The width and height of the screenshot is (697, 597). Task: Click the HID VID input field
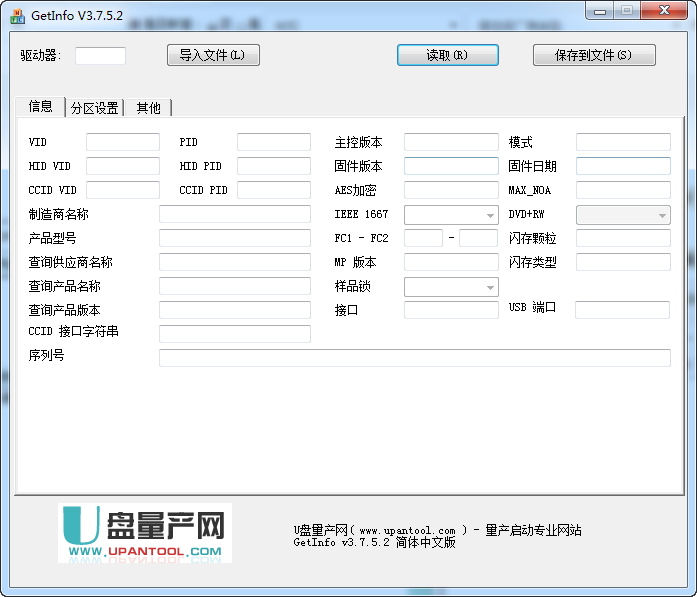click(x=123, y=166)
